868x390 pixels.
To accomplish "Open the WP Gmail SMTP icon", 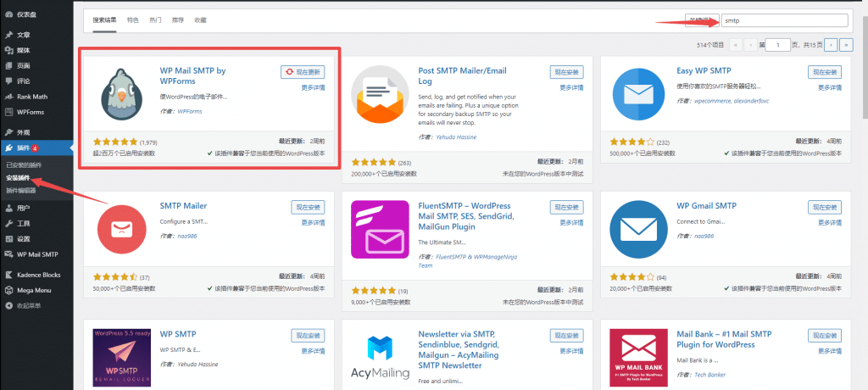I will pyautogui.click(x=638, y=230).
